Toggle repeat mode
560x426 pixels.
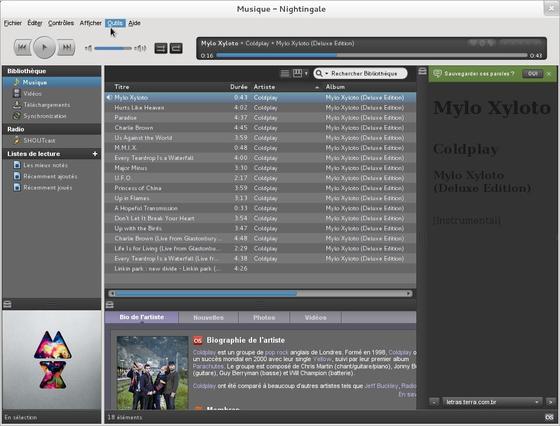click(x=176, y=48)
